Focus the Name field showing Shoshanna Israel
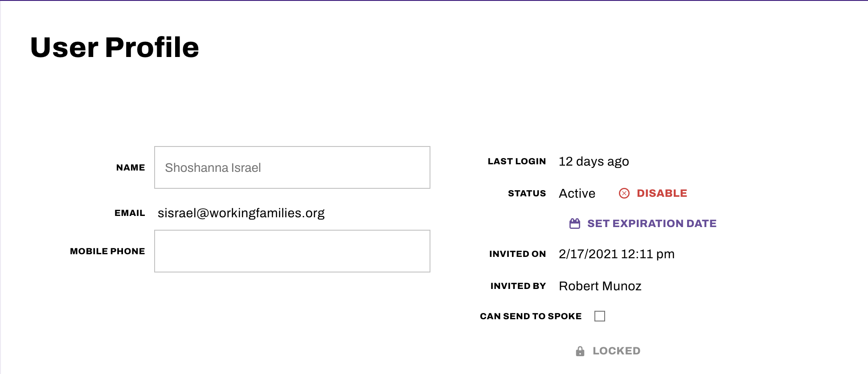The height and width of the screenshot is (374, 868). click(x=292, y=167)
